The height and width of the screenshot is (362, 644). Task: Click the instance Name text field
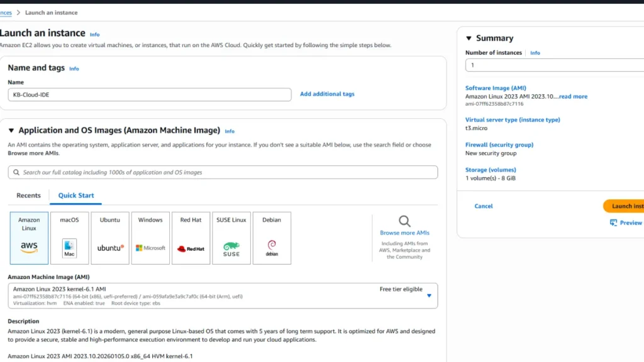coord(150,94)
